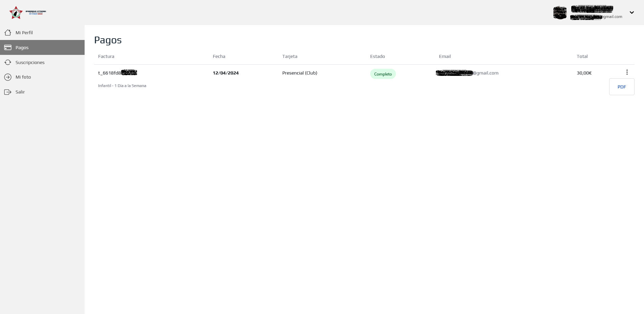Click the Factura column header
The width and height of the screenshot is (644, 314).
point(106,57)
